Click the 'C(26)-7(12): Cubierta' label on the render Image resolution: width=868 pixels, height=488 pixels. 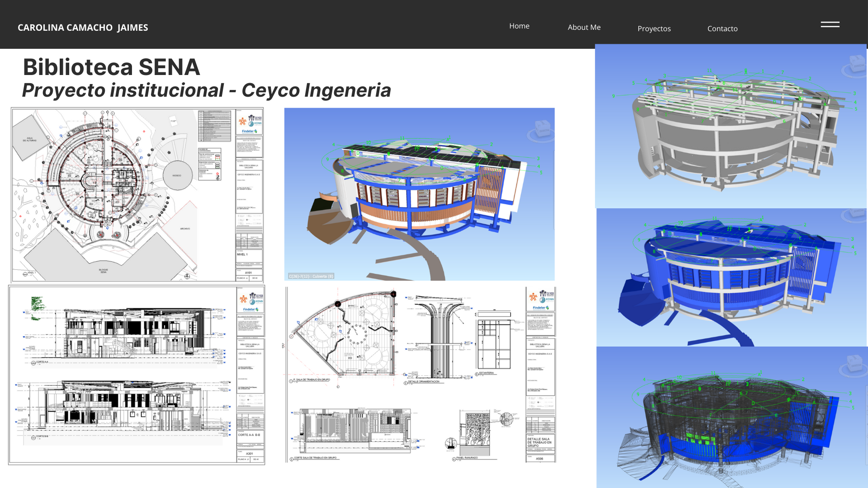pyautogui.click(x=311, y=276)
